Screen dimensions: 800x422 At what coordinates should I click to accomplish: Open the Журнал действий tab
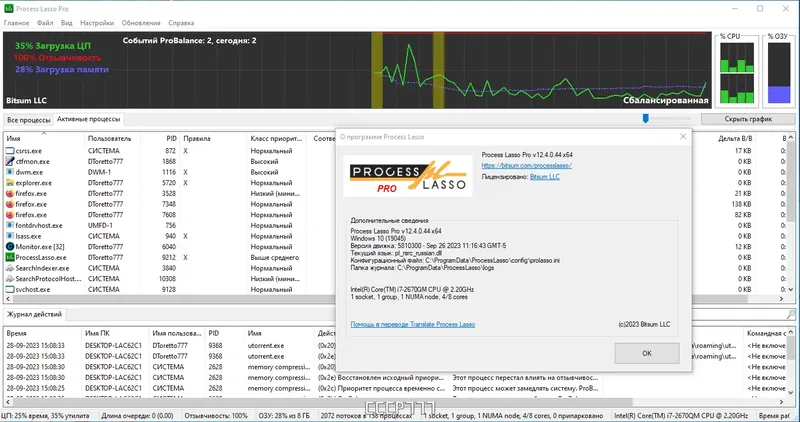tap(34, 314)
